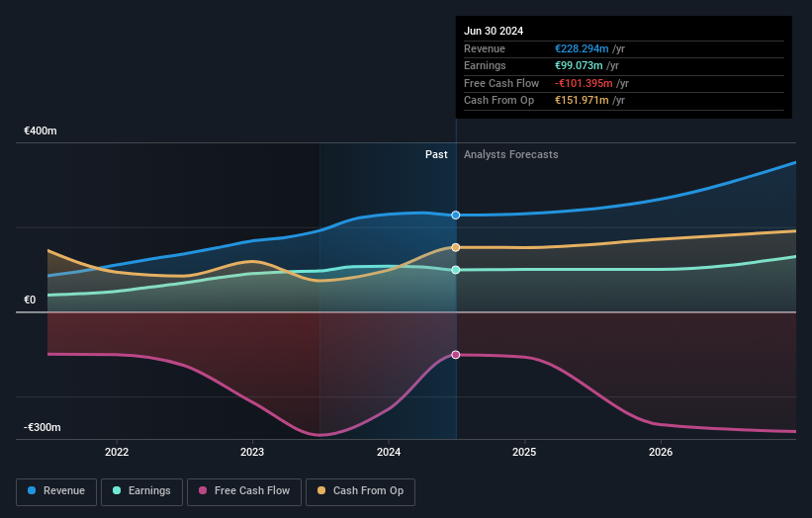Click the 2025 x-axis label

(524, 452)
